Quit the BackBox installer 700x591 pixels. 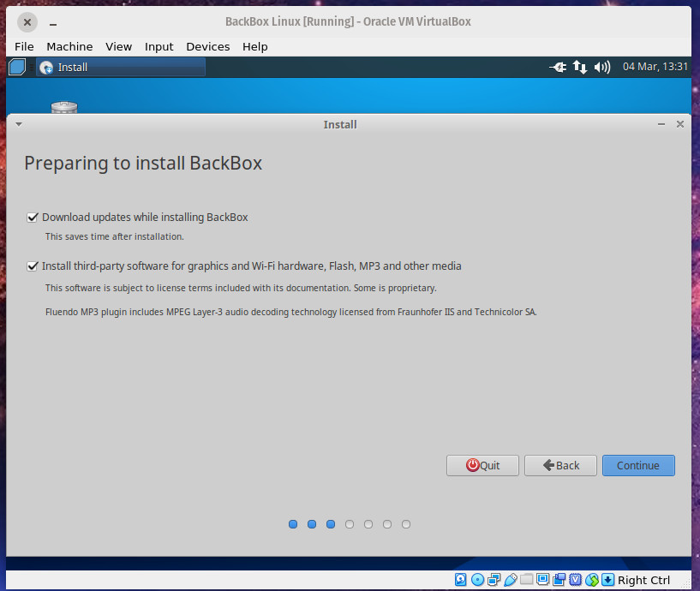click(482, 465)
